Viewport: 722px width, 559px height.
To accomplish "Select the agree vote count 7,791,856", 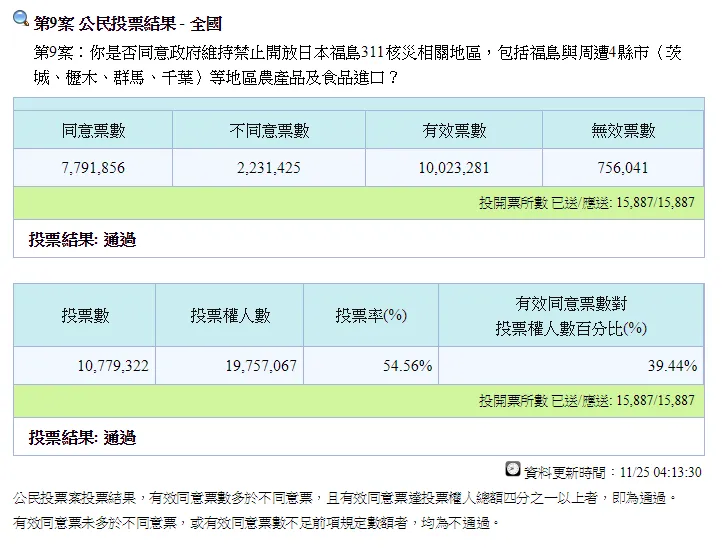I will (x=93, y=168).
